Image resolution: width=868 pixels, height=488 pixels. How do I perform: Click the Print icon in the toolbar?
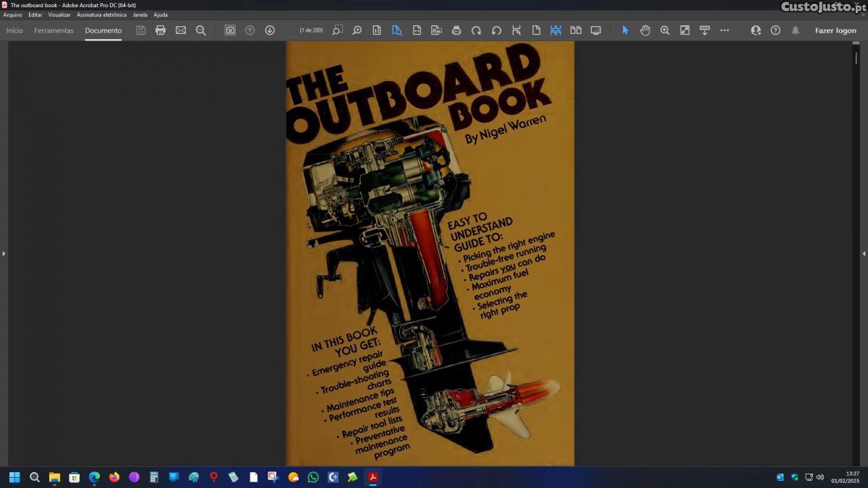[161, 30]
